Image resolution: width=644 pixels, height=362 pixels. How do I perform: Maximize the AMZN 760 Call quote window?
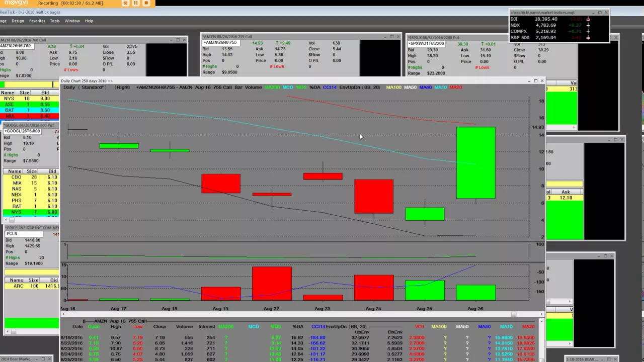[x=178, y=40]
